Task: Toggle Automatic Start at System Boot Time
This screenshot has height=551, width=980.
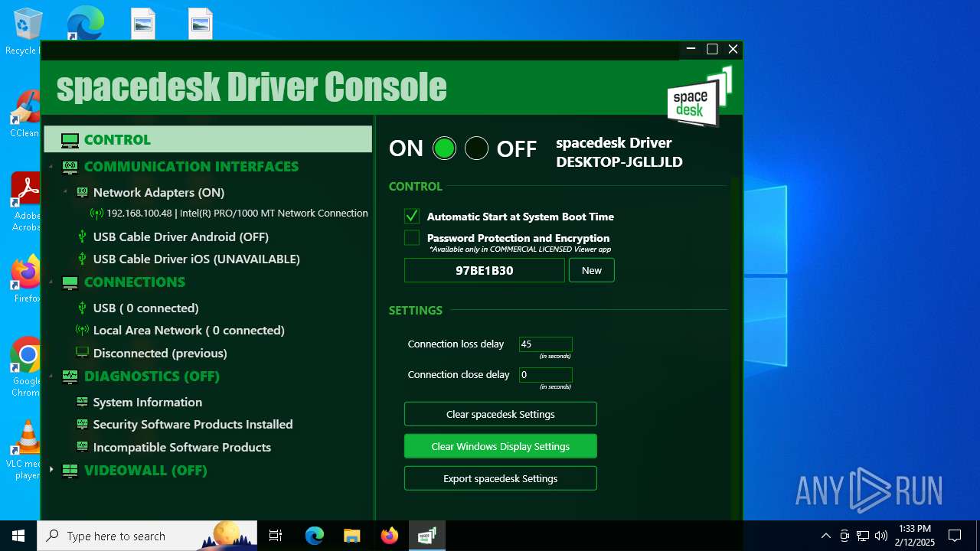Action: tap(412, 217)
